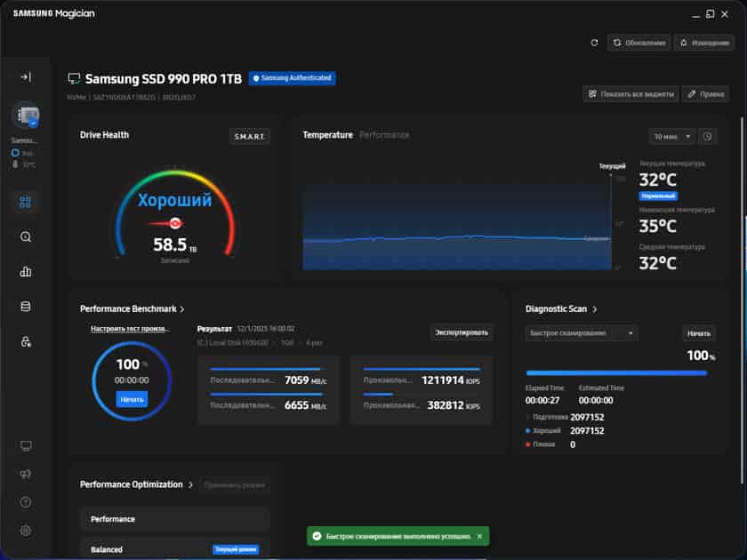The image size is (747, 560).
Task: Open Performance Benchmark bar chart sidebar icon
Action: (x=26, y=271)
